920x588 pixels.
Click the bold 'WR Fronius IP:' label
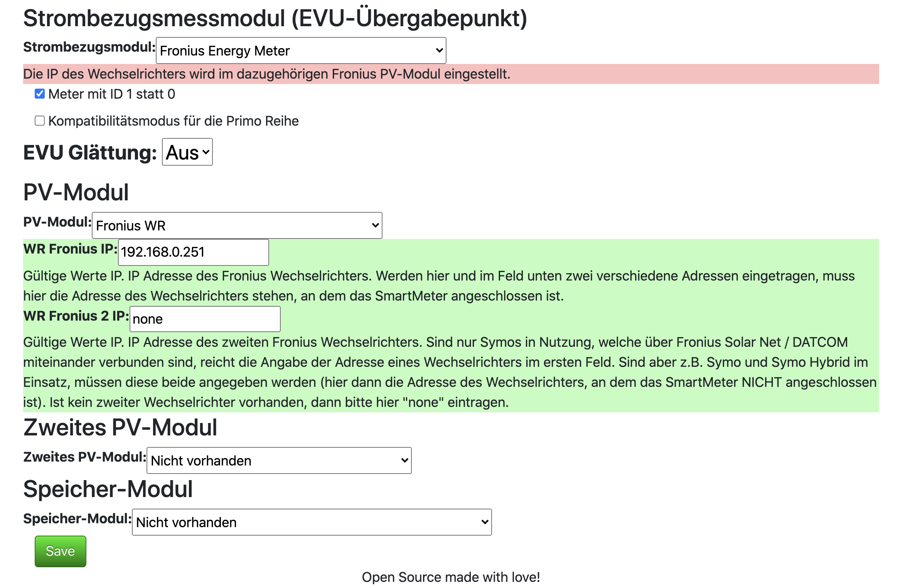70,249
